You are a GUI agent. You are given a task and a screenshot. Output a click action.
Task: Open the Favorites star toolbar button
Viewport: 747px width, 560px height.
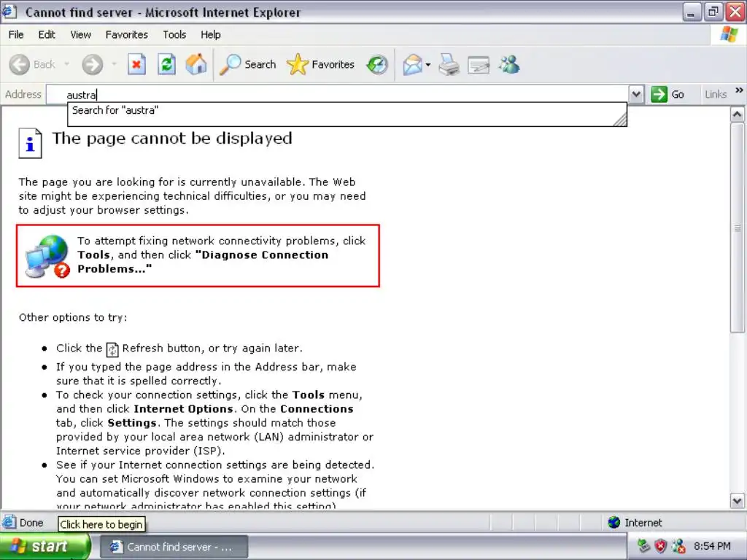pyautogui.click(x=321, y=64)
